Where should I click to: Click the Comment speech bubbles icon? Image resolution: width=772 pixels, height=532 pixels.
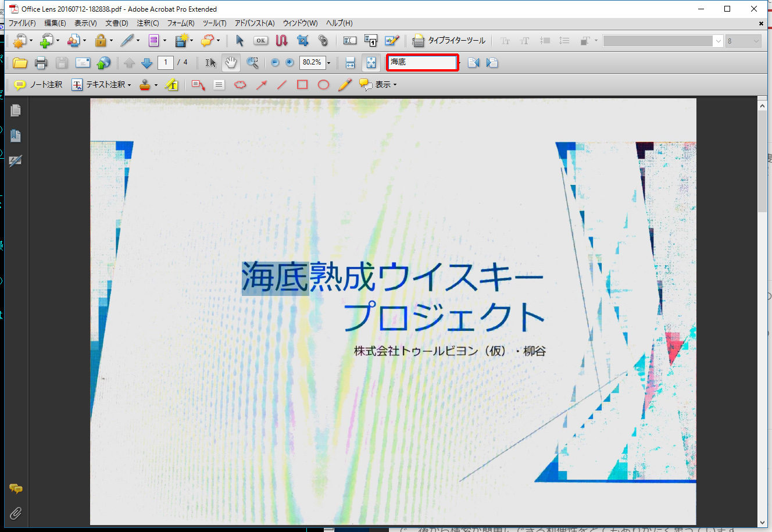click(208, 41)
